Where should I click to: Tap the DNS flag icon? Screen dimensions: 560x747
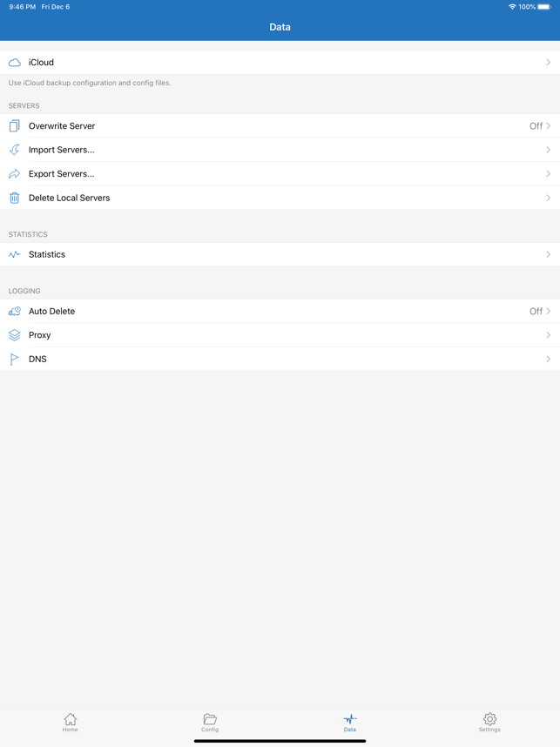[14, 360]
